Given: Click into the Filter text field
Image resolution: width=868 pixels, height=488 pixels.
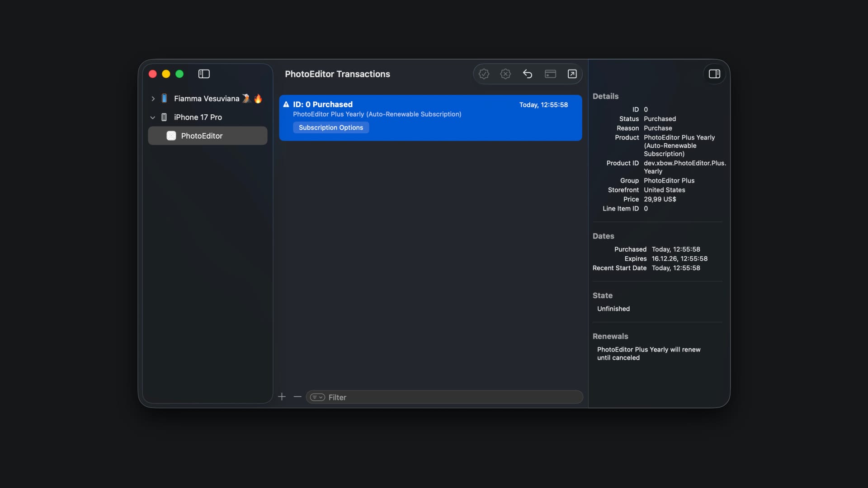Looking at the screenshot, I should pyautogui.click(x=452, y=397).
